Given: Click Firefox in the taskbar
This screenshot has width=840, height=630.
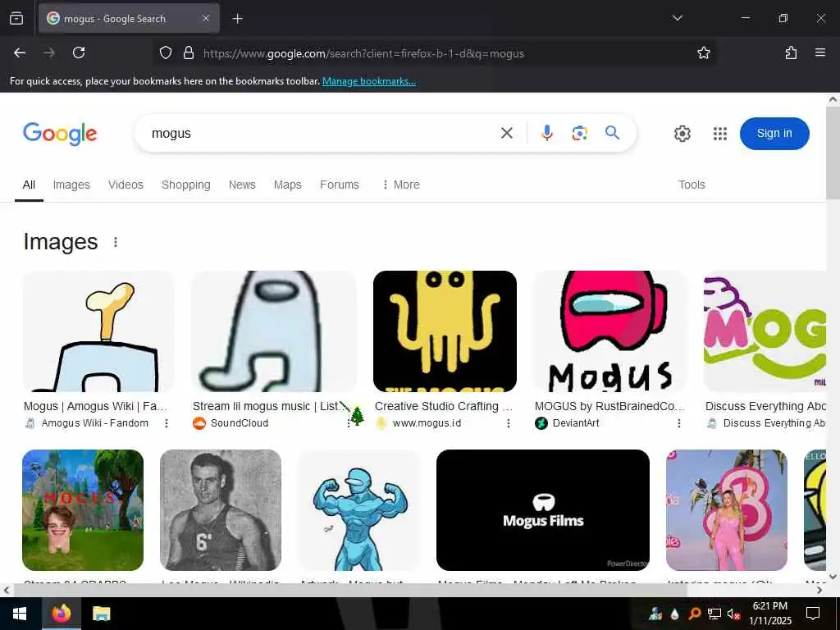Looking at the screenshot, I should coord(61,614).
